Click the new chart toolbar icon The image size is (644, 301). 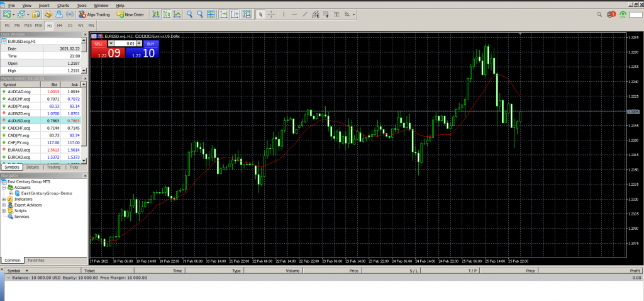[x=6, y=14]
